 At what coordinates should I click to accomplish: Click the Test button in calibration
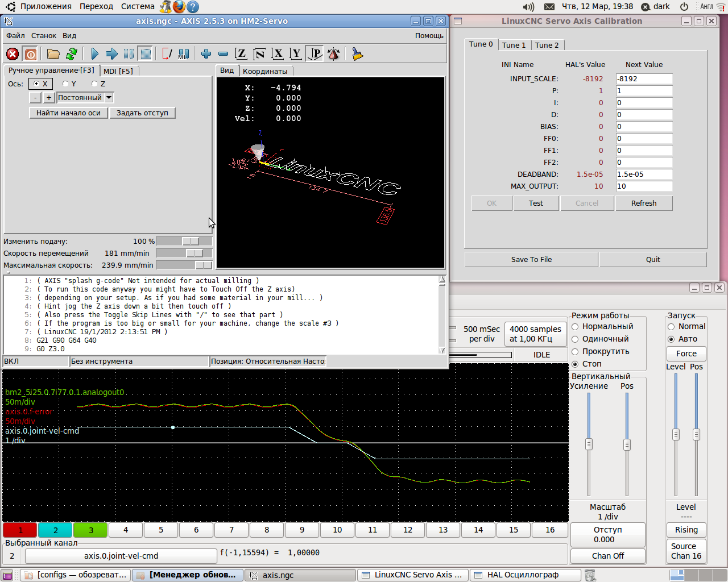[536, 203]
